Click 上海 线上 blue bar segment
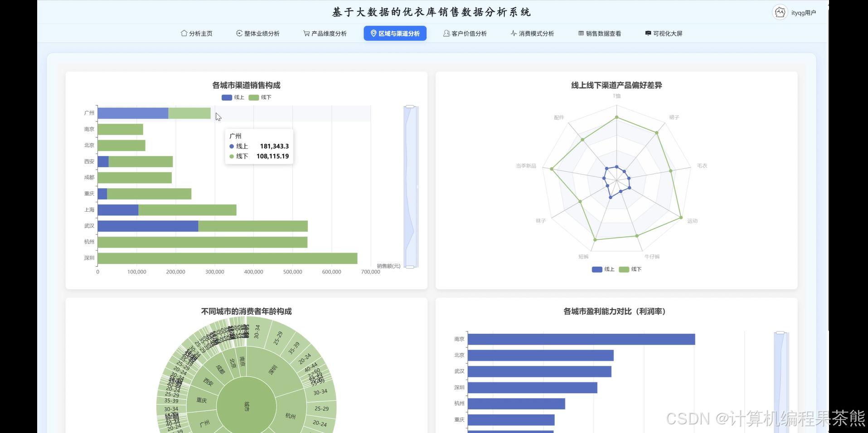This screenshot has height=433, width=868. pyautogui.click(x=118, y=210)
